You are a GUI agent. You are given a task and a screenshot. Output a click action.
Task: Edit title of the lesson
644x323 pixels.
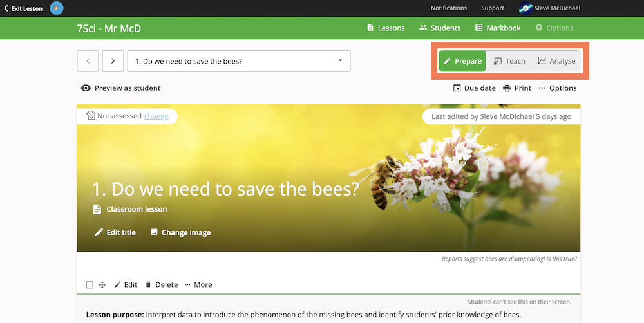pyautogui.click(x=115, y=232)
